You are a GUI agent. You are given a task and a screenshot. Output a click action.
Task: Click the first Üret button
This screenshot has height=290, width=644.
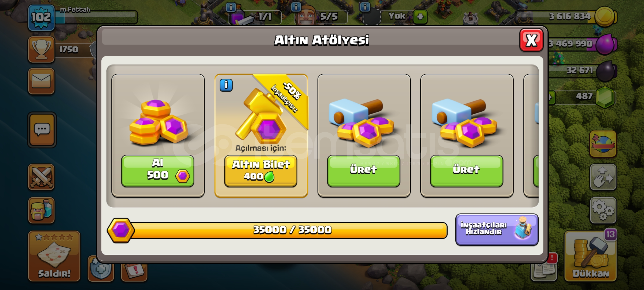click(x=364, y=171)
